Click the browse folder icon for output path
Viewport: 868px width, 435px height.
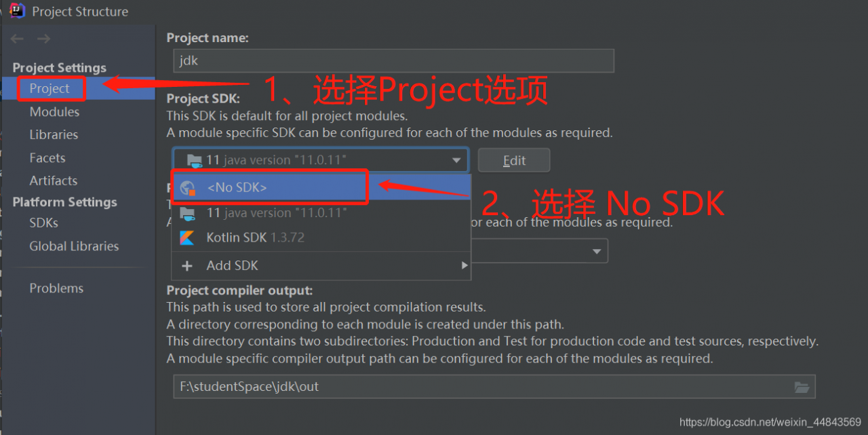point(802,387)
